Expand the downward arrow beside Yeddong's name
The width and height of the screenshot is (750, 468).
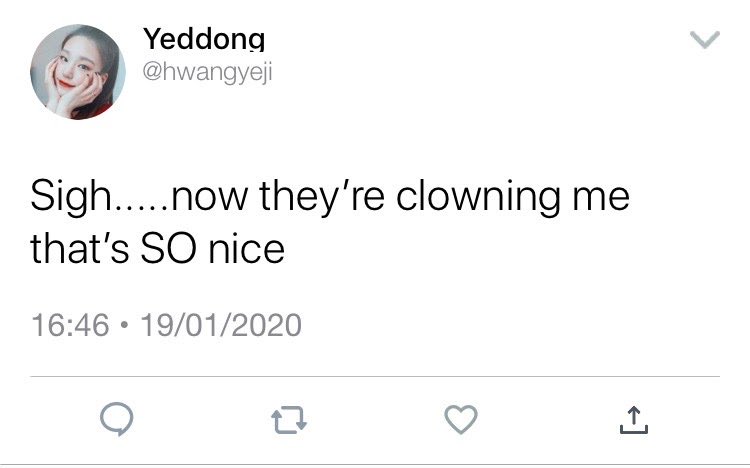705,40
